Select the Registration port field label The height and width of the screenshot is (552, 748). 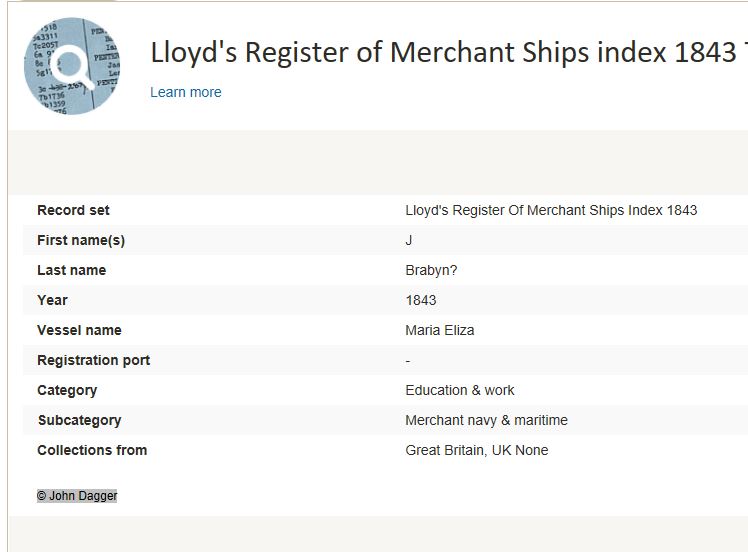[93, 360]
